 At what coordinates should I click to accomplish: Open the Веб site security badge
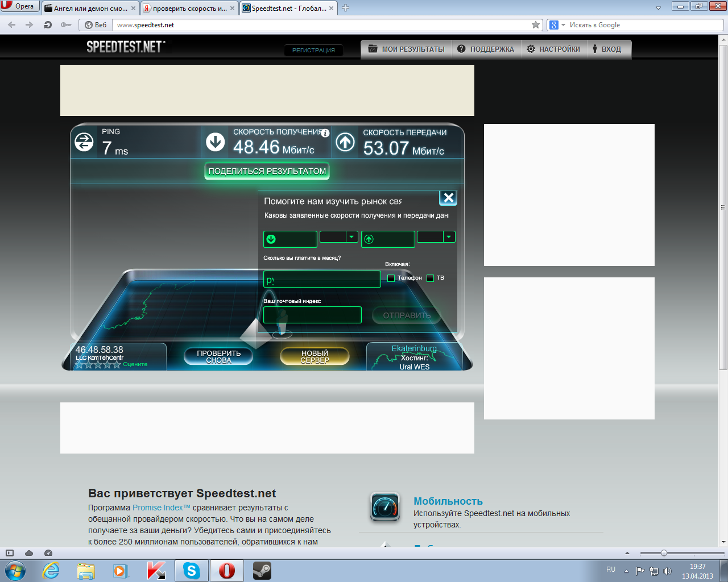pyautogui.click(x=96, y=25)
